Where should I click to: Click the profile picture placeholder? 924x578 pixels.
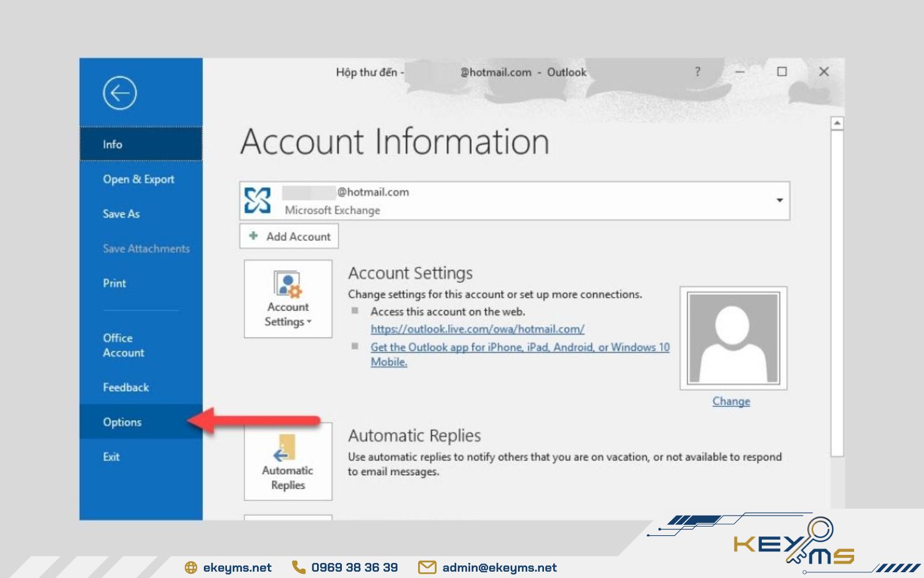(733, 338)
